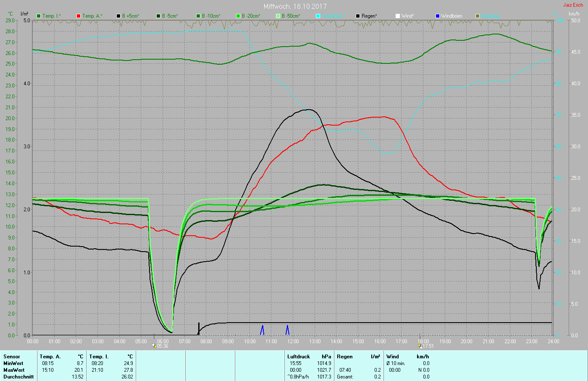The width and height of the screenshot is (588, 381).
Task: Click the "Temp. A." table column header
Action: point(50,357)
